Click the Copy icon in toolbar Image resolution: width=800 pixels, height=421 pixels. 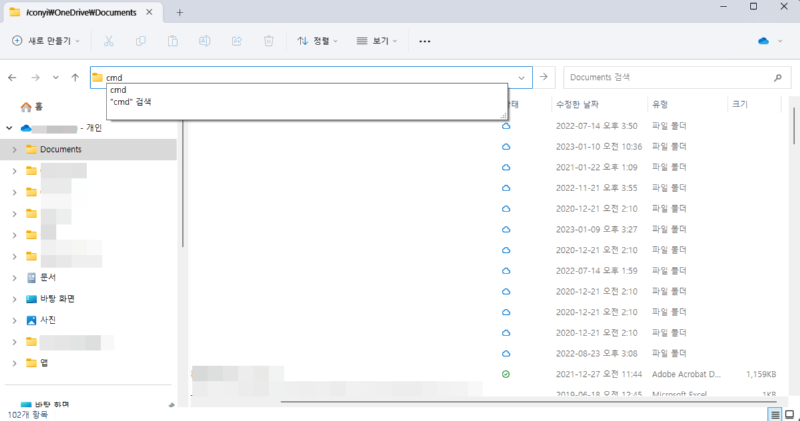[141, 41]
